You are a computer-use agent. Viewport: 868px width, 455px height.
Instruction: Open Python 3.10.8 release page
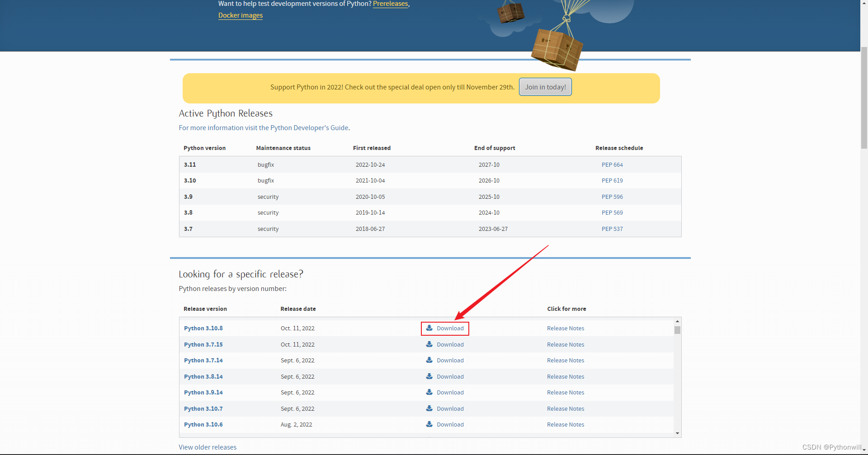203,328
